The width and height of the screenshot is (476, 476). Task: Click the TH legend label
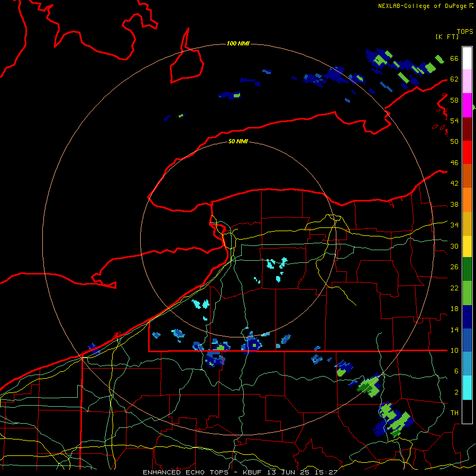[454, 413]
